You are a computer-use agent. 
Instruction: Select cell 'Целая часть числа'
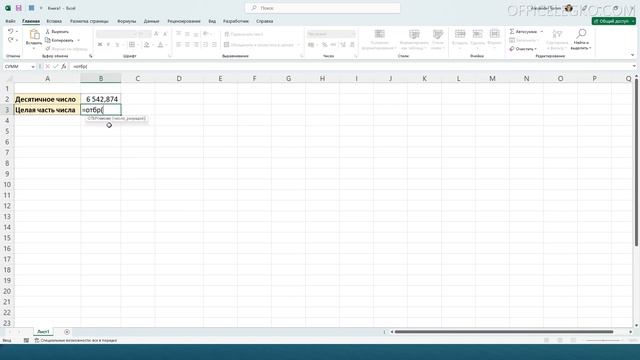(x=47, y=110)
